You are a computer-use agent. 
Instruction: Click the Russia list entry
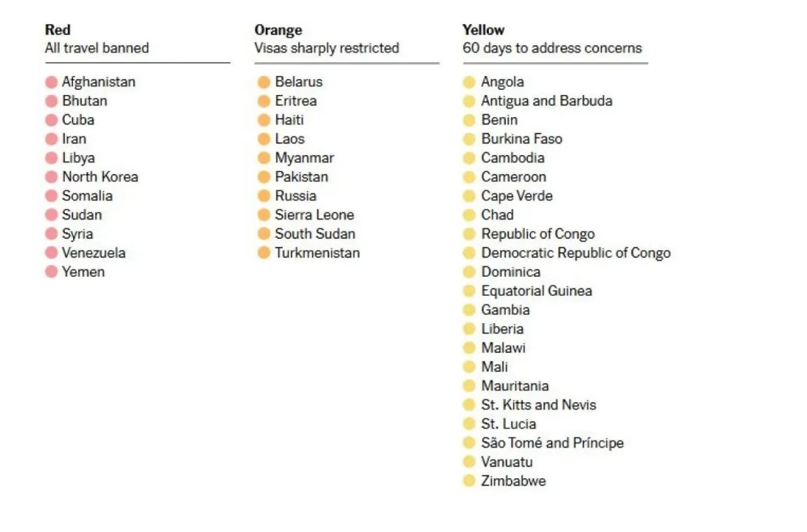295,196
